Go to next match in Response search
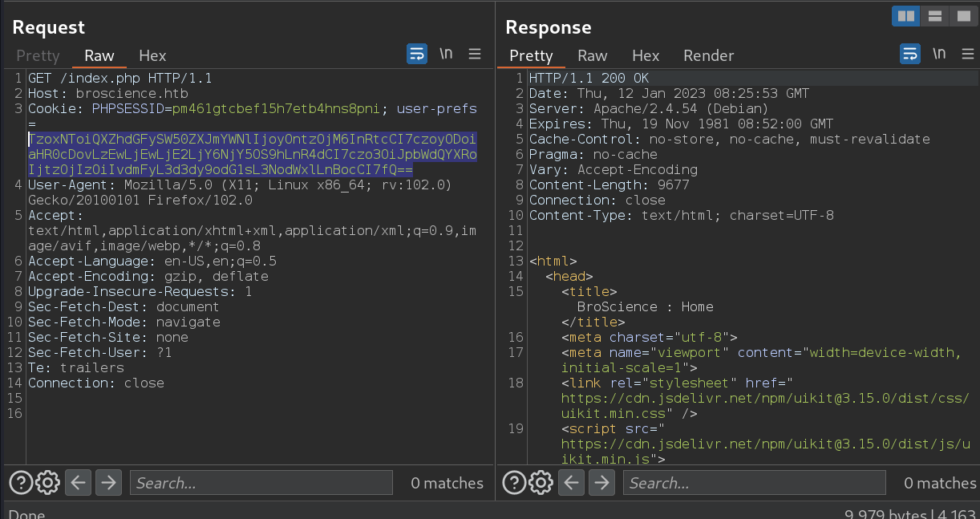 click(601, 483)
